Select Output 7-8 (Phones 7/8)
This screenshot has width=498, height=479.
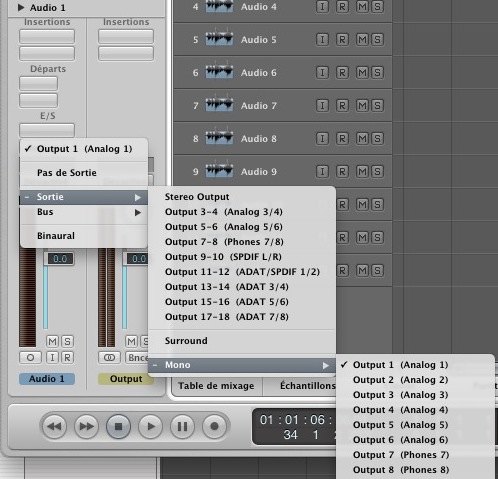242,242
